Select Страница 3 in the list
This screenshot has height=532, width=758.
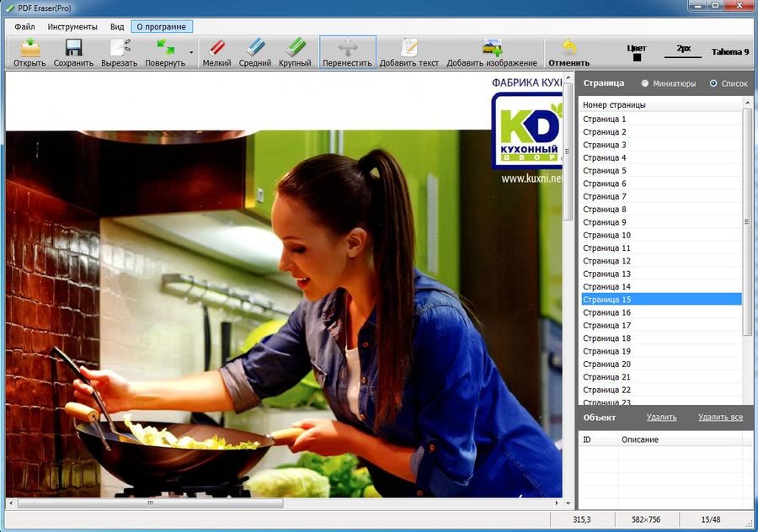coord(660,145)
